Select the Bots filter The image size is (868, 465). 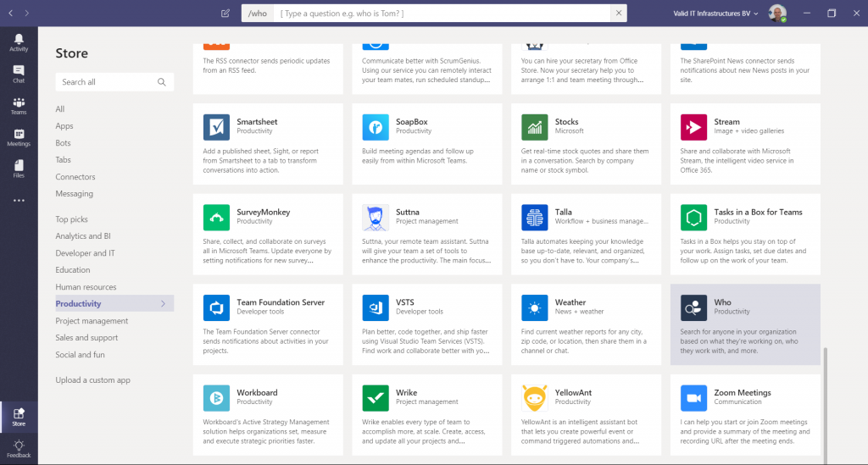pos(63,142)
